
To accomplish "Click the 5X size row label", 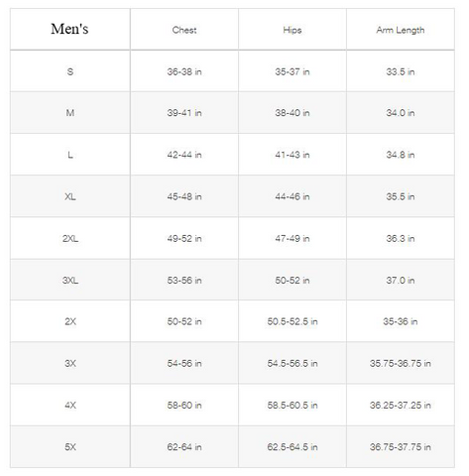I will click(70, 447).
